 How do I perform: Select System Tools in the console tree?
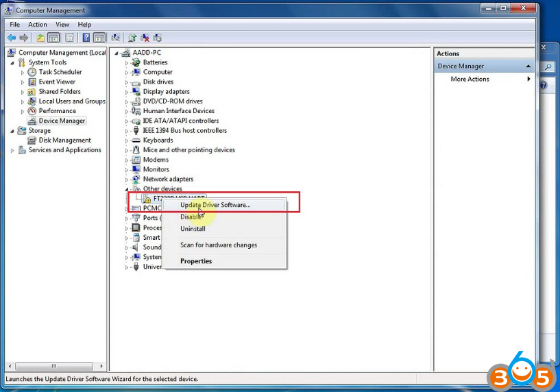[x=47, y=62]
